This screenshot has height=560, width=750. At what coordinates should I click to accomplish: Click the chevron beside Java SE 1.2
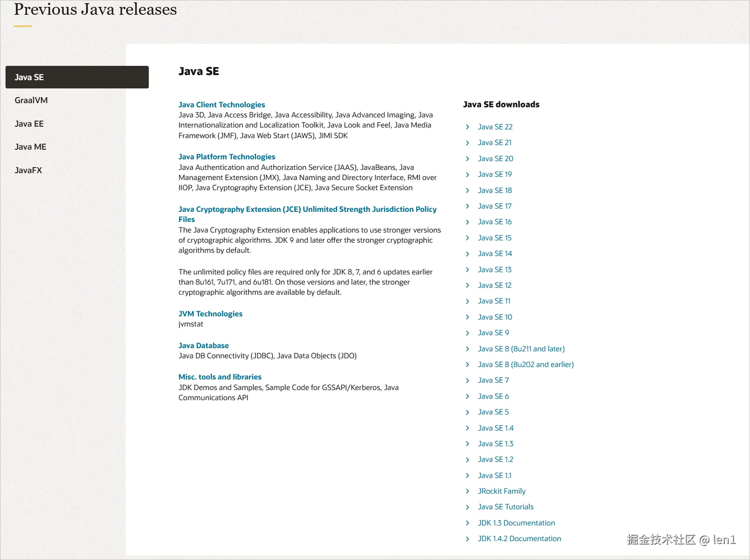tap(467, 460)
